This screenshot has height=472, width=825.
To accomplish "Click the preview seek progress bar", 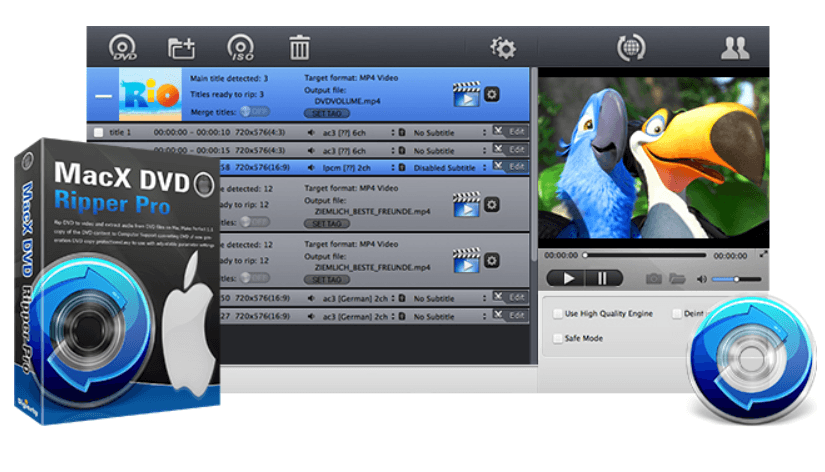I will pos(645,255).
